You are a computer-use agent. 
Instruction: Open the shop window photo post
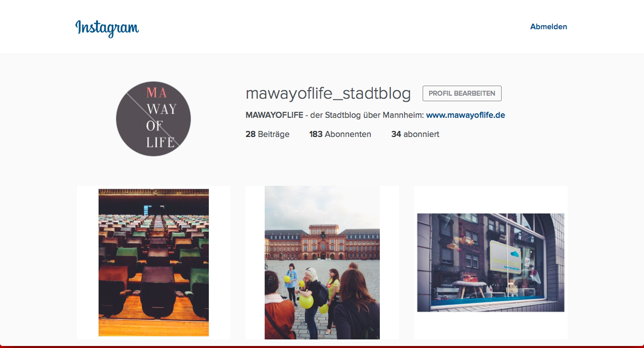491,262
